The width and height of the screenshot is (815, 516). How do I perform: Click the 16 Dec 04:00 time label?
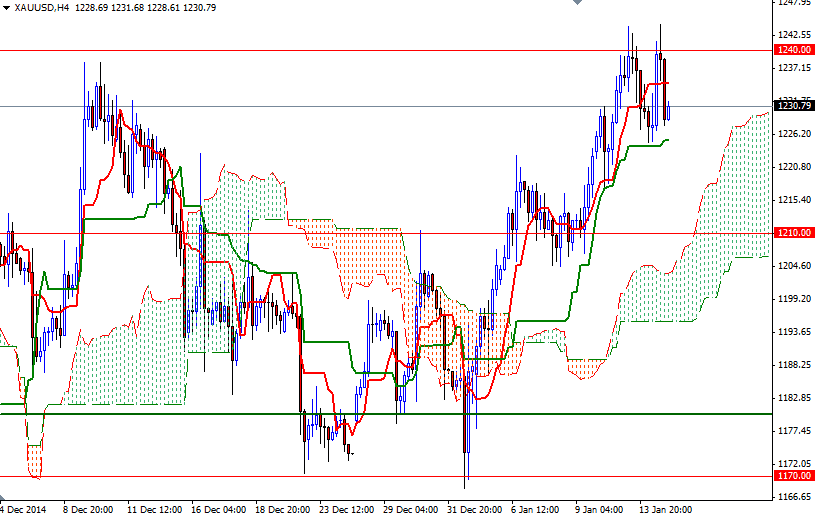[x=217, y=508]
